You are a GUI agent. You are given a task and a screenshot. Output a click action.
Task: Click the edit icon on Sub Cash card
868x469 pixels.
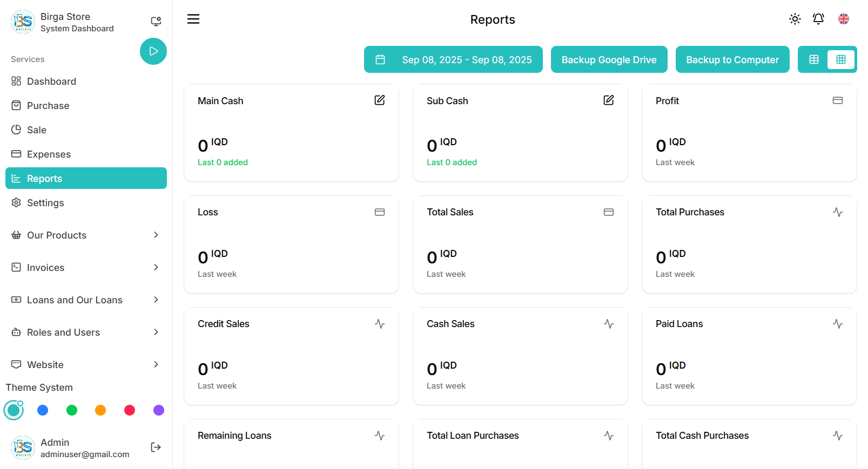609,100
